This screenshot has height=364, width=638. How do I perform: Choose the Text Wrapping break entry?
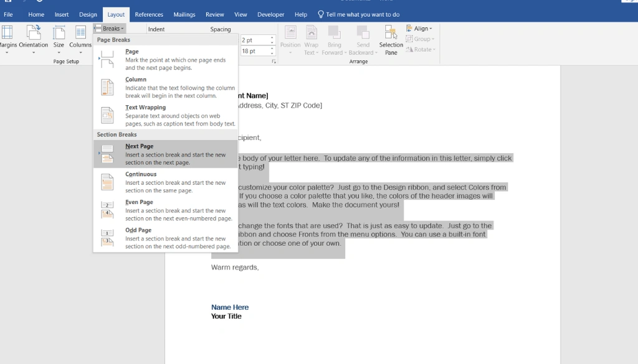click(x=166, y=115)
